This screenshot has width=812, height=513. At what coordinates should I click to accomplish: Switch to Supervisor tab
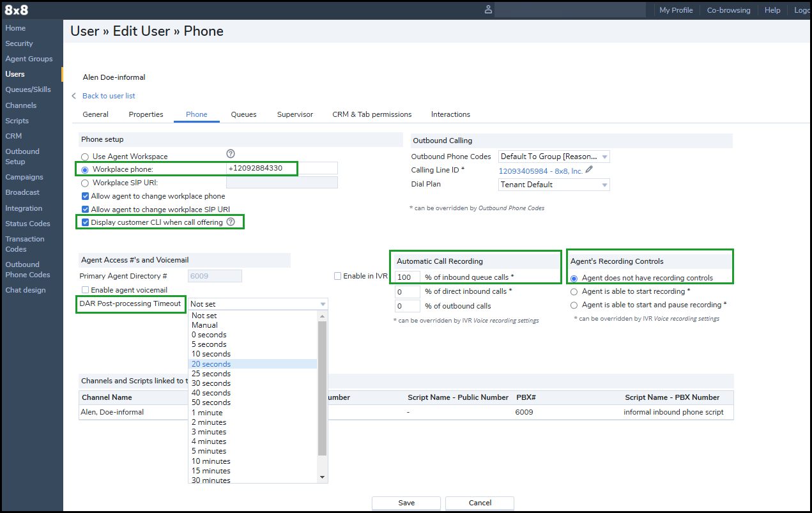tap(295, 114)
